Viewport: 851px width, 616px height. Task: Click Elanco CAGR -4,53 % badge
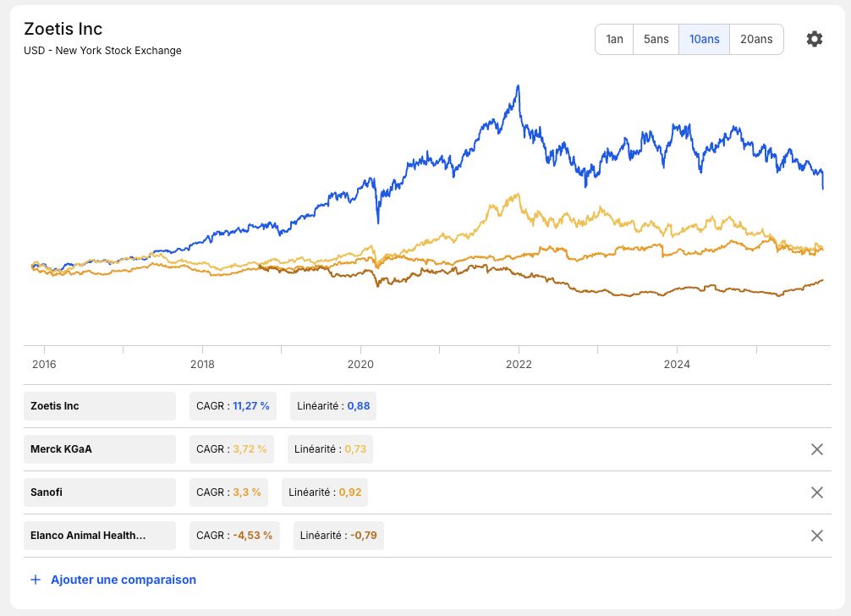234,536
